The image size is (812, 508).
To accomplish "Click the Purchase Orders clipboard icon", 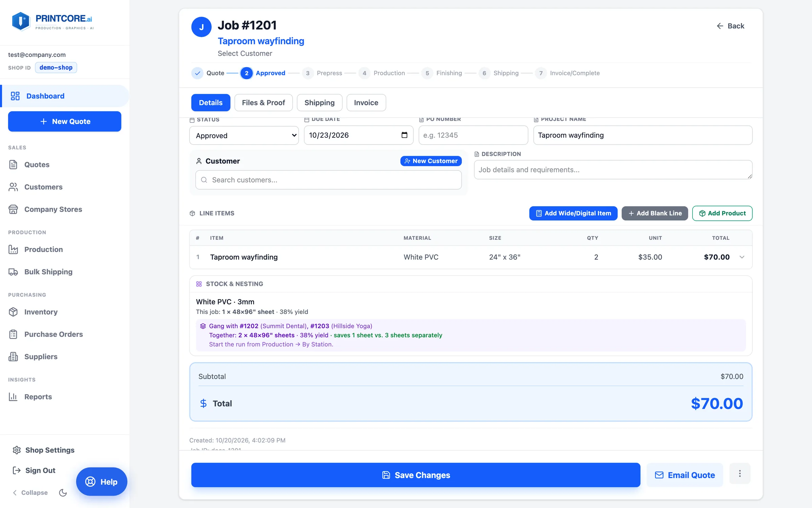I will click(13, 334).
